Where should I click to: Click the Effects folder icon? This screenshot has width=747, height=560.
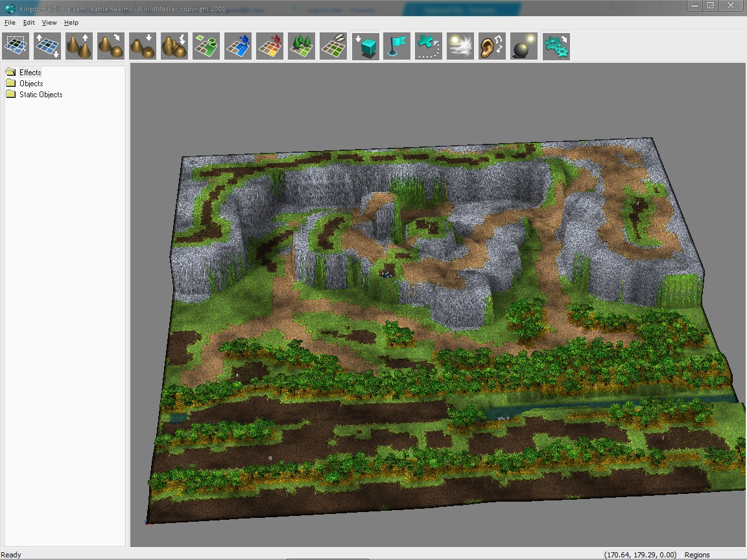[10, 72]
